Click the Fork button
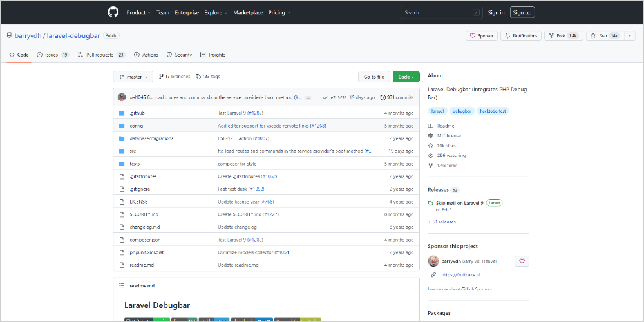644x322 pixels. [563, 35]
